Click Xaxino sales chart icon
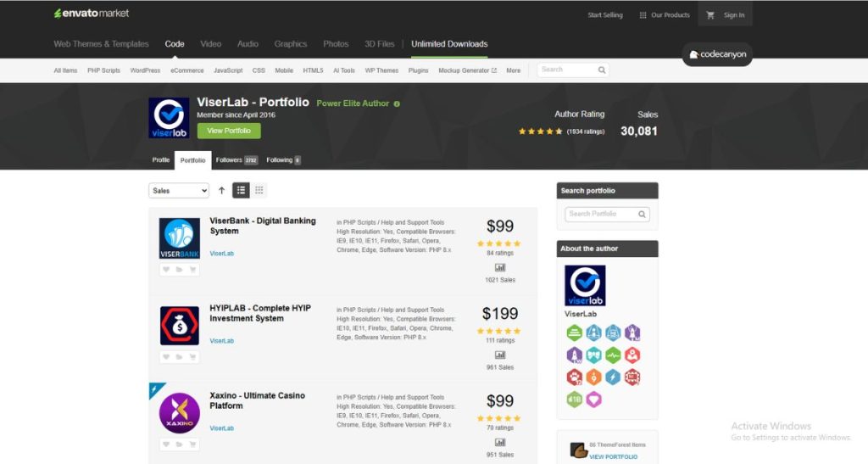 tap(500, 443)
